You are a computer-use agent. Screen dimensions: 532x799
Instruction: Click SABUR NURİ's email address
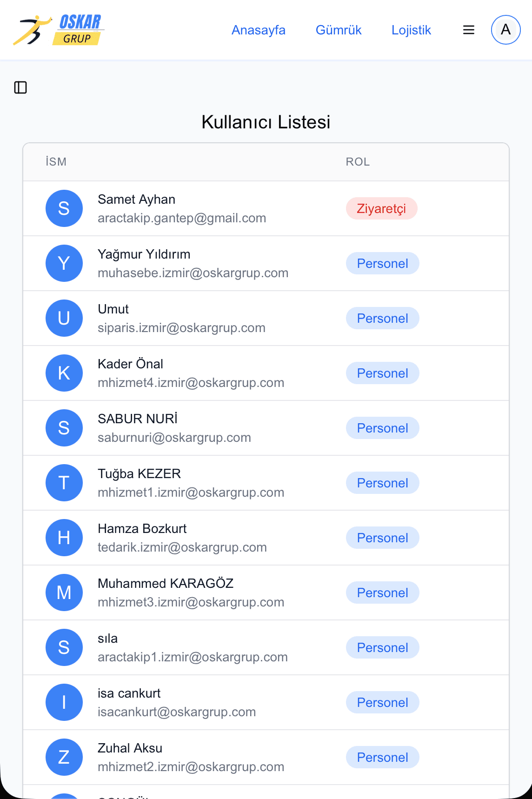(x=174, y=438)
